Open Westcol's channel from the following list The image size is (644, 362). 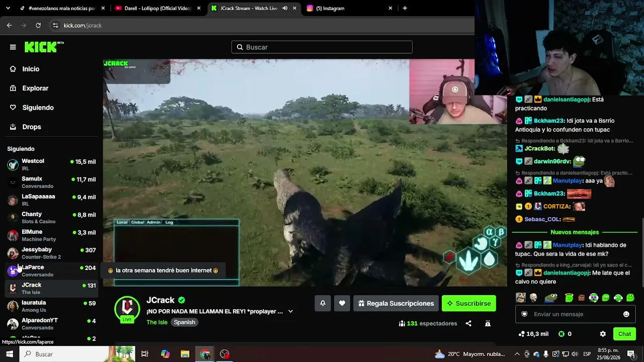pyautogui.click(x=51, y=164)
